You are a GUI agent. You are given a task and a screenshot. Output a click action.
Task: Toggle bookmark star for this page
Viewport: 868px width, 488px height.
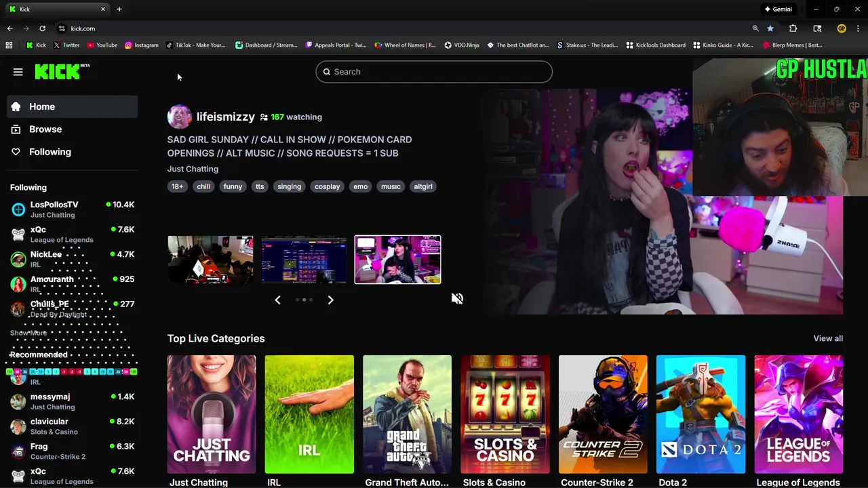tap(770, 28)
